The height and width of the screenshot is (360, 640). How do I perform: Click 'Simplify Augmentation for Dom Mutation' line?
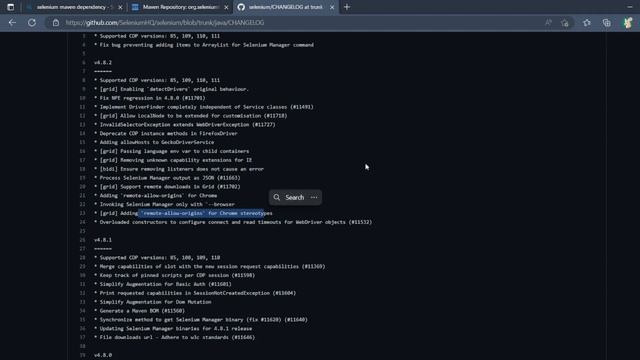coord(153,302)
